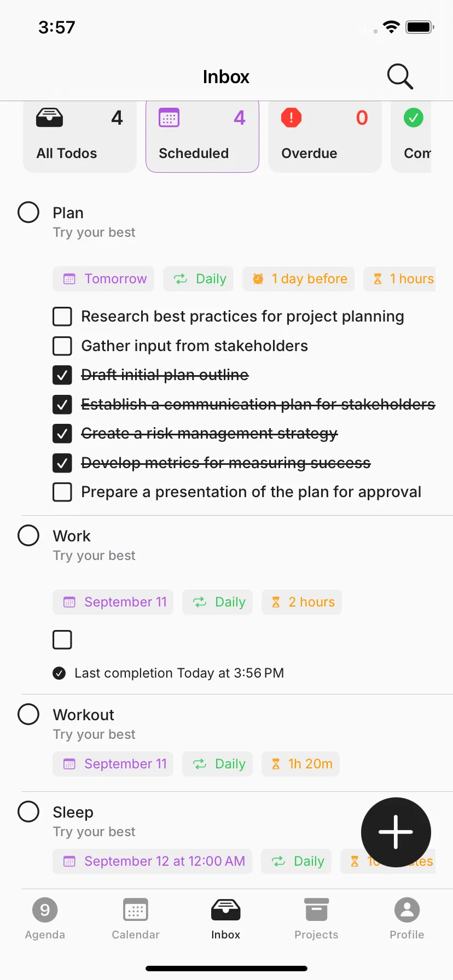Select the All Todos filter card

click(x=80, y=137)
